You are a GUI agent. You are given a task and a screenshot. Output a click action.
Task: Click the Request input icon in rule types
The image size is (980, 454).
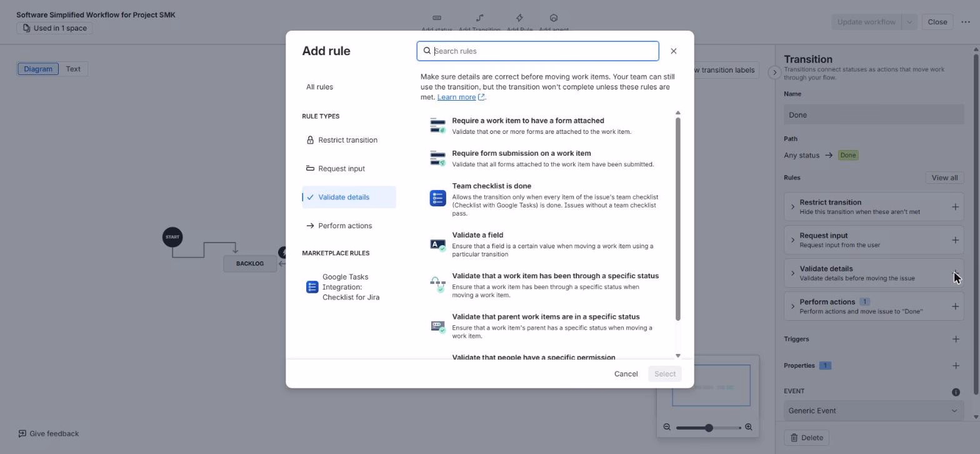click(x=310, y=168)
